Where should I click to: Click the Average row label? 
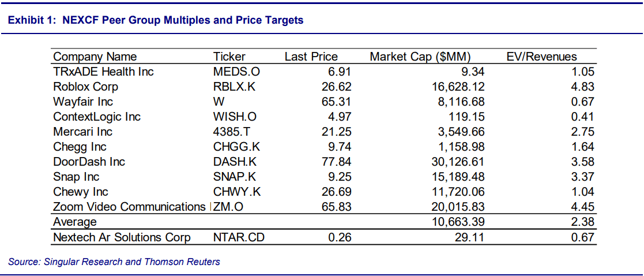tap(75, 222)
